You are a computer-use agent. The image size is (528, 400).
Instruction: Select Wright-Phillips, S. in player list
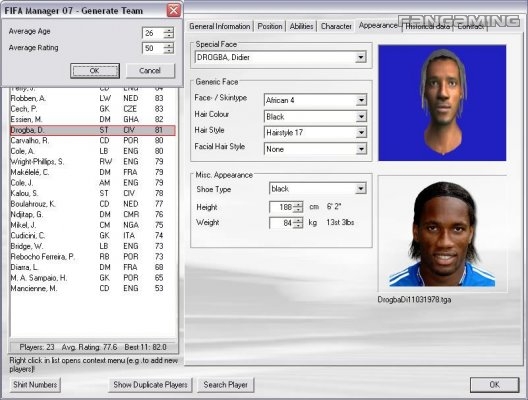(x=93, y=162)
